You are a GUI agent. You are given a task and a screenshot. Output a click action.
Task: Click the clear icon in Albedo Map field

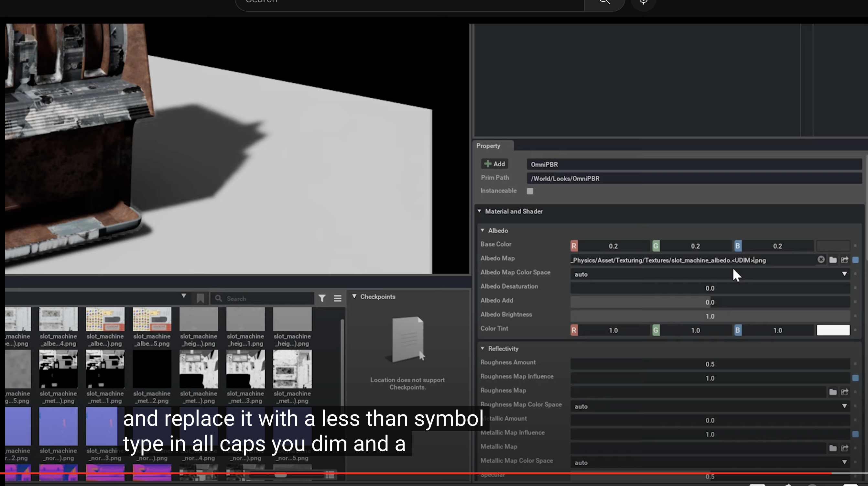(821, 260)
